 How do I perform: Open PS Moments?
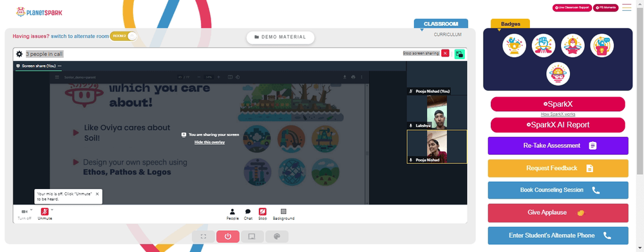606,8
